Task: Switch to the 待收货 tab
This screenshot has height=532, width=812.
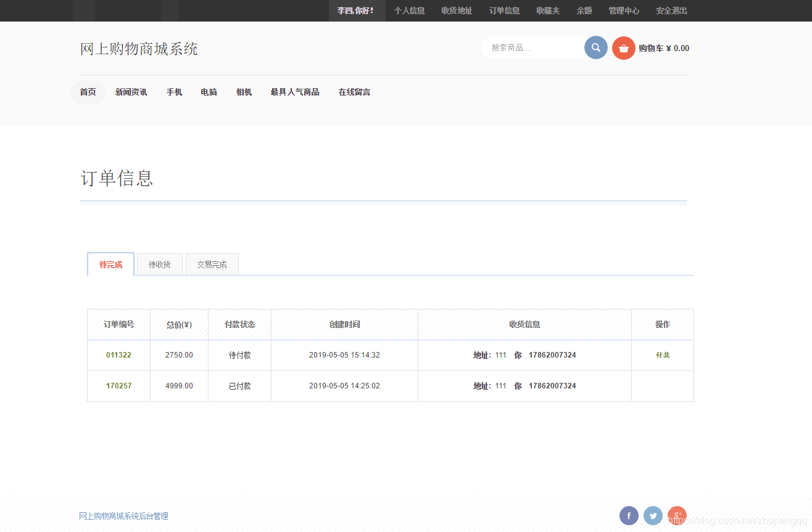Action: 159,264
